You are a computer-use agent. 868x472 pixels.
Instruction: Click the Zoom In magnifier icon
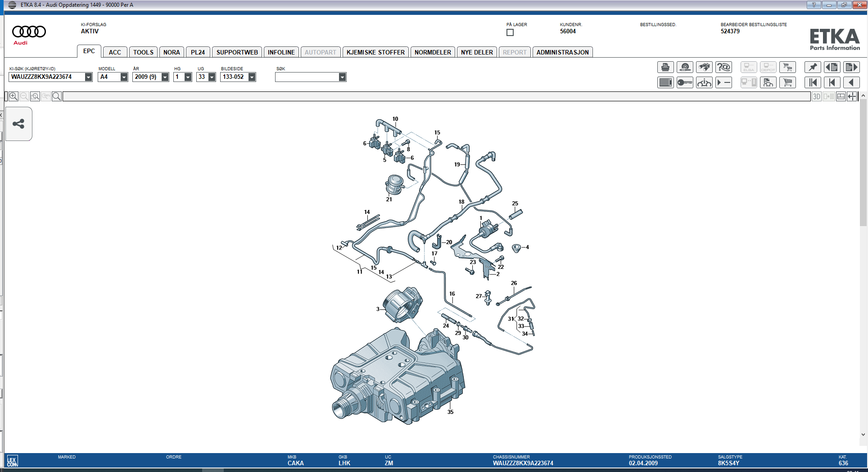click(13, 96)
